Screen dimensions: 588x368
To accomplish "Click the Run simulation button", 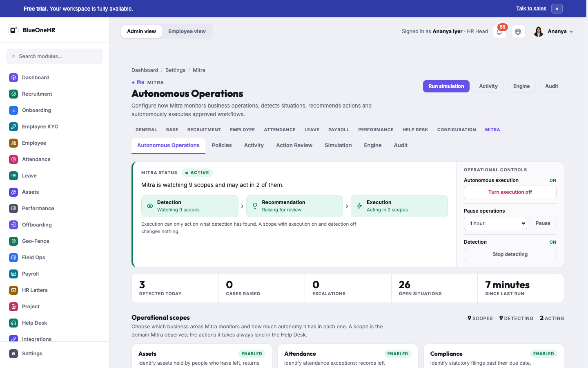I will coord(446,86).
